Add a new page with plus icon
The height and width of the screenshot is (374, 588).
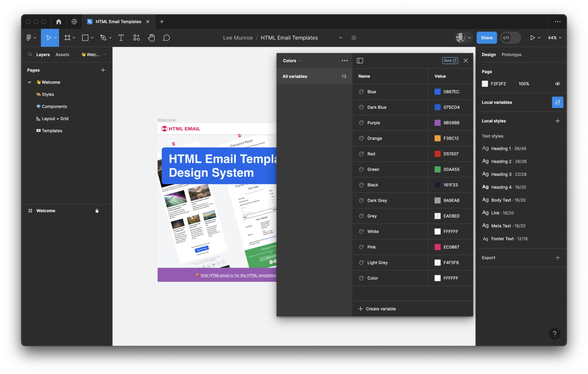pos(103,70)
